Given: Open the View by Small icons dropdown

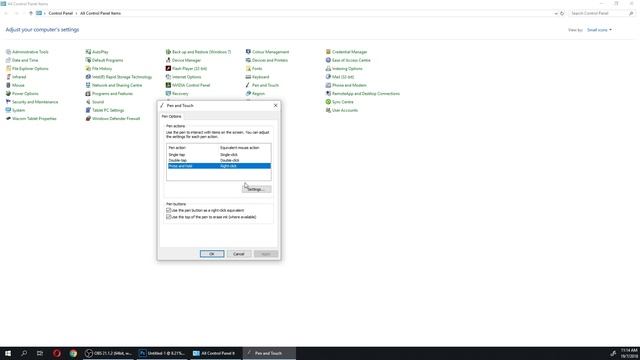Looking at the screenshot, I should (x=599, y=30).
